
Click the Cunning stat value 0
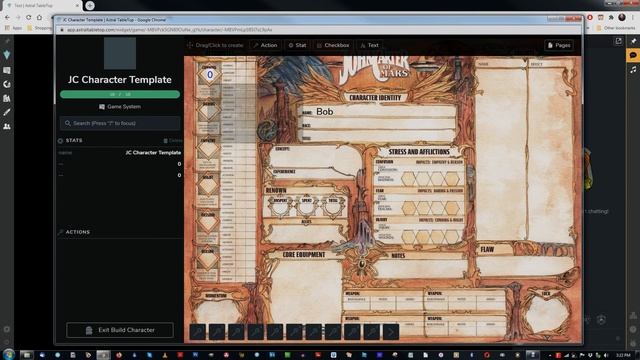tap(210, 75)
